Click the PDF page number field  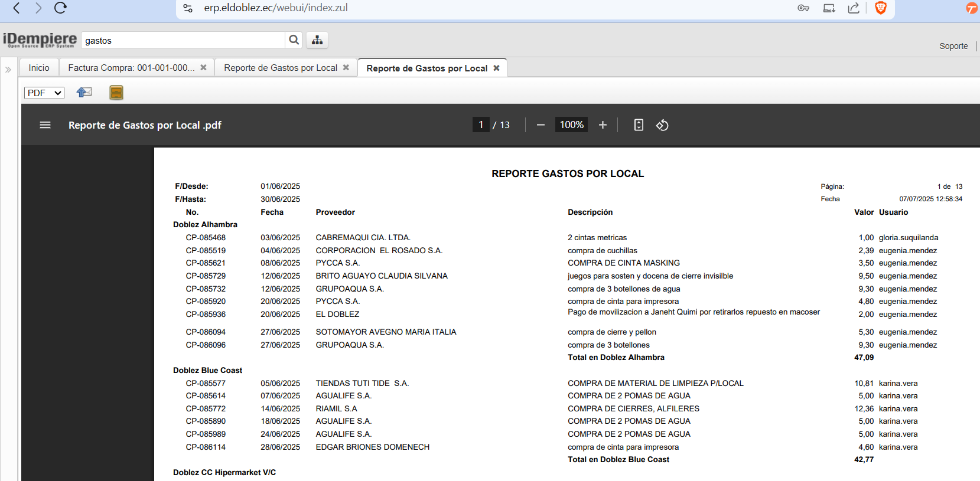pos(481,125)
